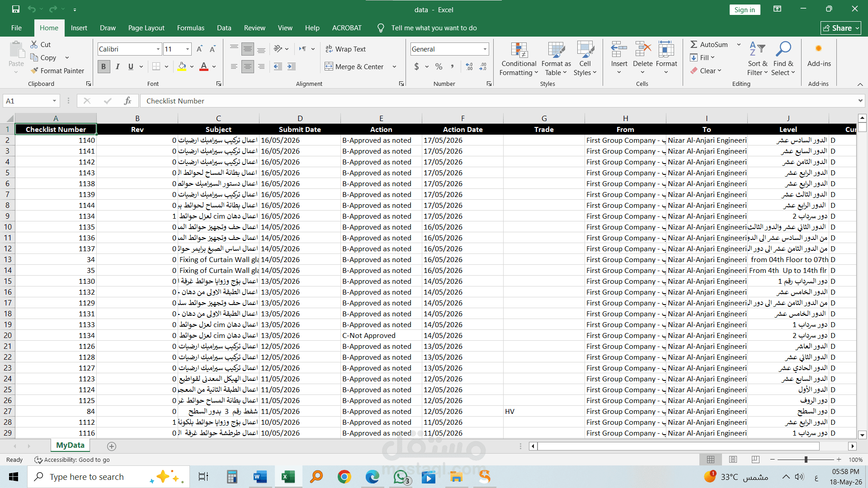Viewport: 868px width, 488px height.
Task: Toggle middle vertical alignment
Action: (x=248, y=49)
